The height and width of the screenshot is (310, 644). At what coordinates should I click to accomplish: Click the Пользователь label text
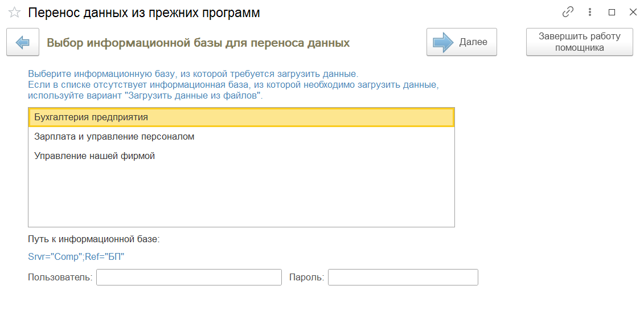pyautogui.click(x=60, y=278)
